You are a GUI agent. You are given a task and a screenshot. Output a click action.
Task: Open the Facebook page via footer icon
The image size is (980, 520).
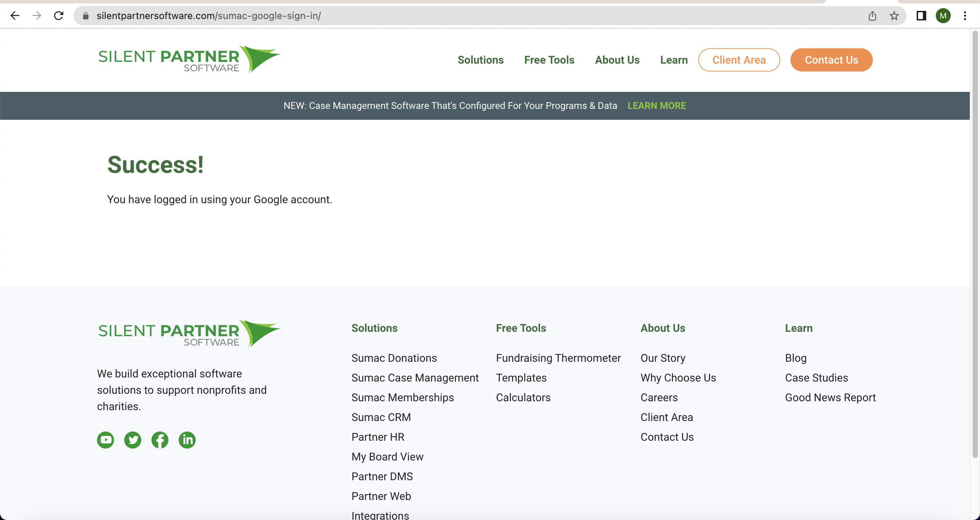(x=160, y=440)
